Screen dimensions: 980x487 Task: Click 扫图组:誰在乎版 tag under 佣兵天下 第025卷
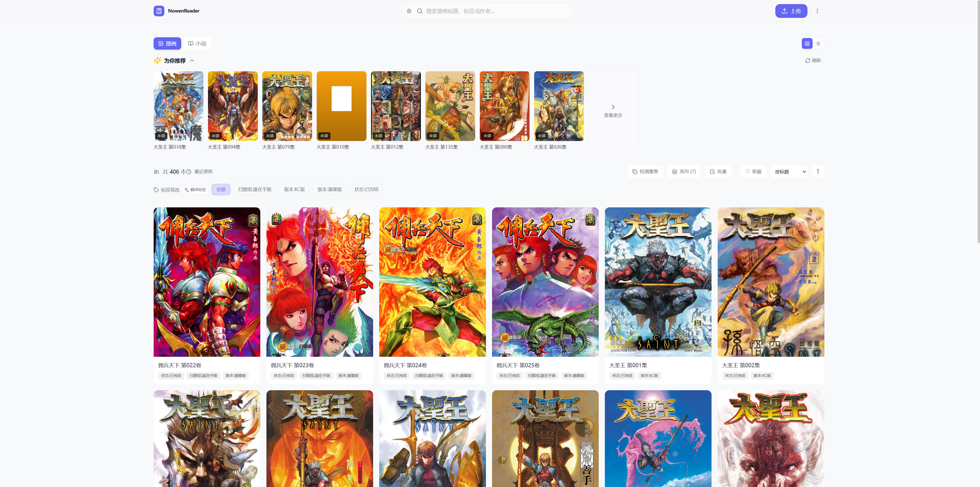coord(542,376)
